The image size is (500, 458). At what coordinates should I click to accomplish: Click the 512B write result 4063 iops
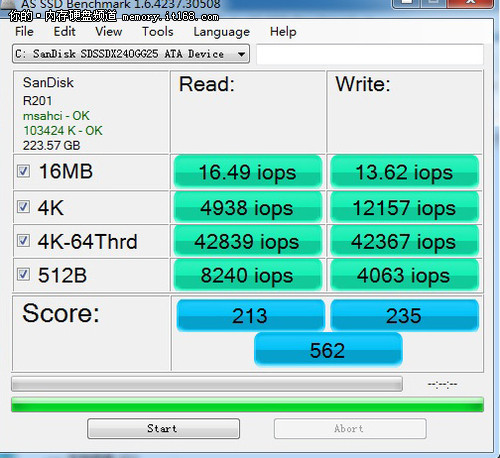404,275
